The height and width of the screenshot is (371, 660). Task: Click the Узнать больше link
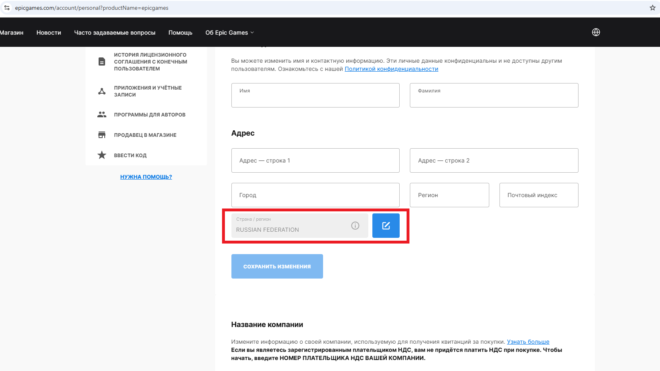click(528, 342)
